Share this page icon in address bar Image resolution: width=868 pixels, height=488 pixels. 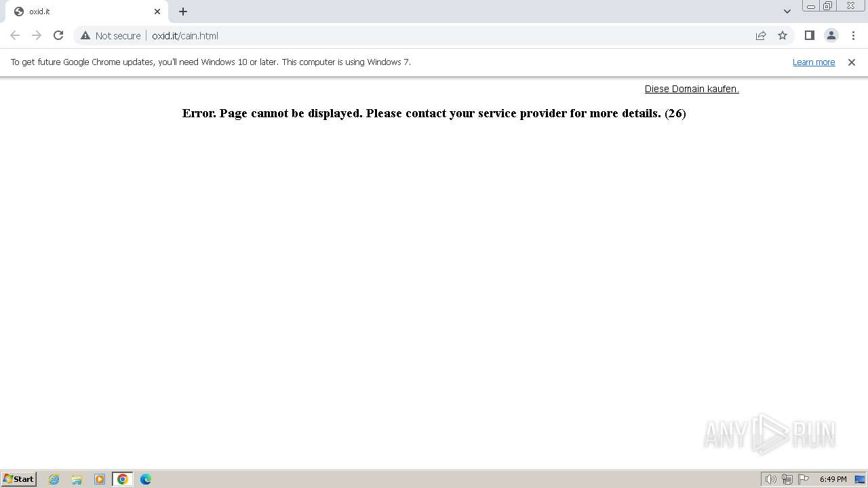[x=761, y=35]
